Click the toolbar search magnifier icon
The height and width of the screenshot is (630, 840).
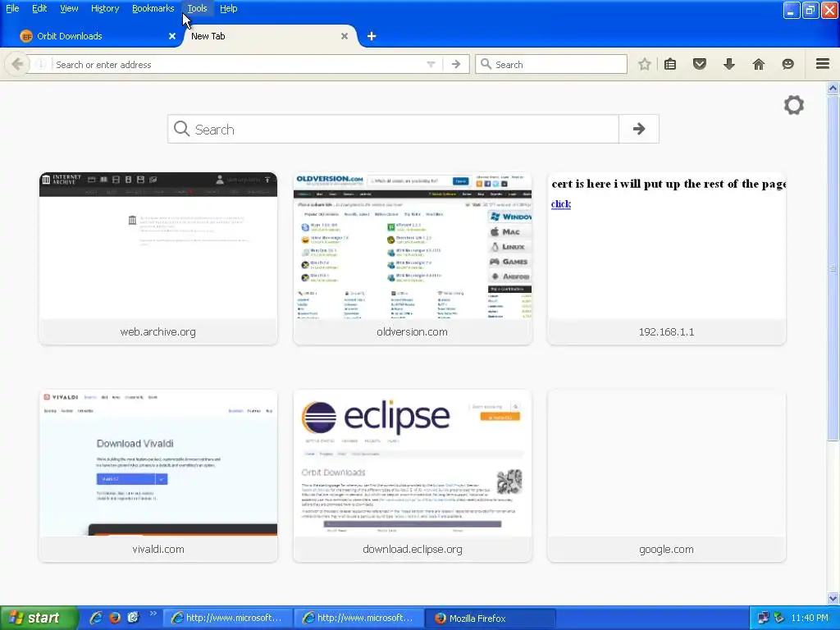pyautogui.click(x=486, y=64)
